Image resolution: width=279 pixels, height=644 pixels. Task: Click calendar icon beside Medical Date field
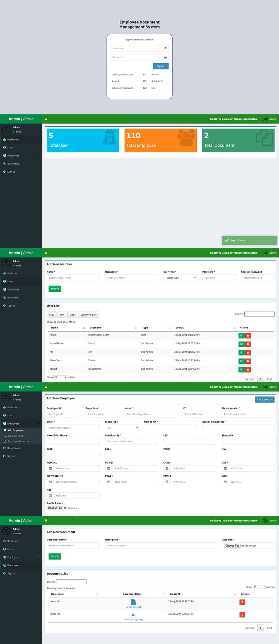tap(50, 468)
